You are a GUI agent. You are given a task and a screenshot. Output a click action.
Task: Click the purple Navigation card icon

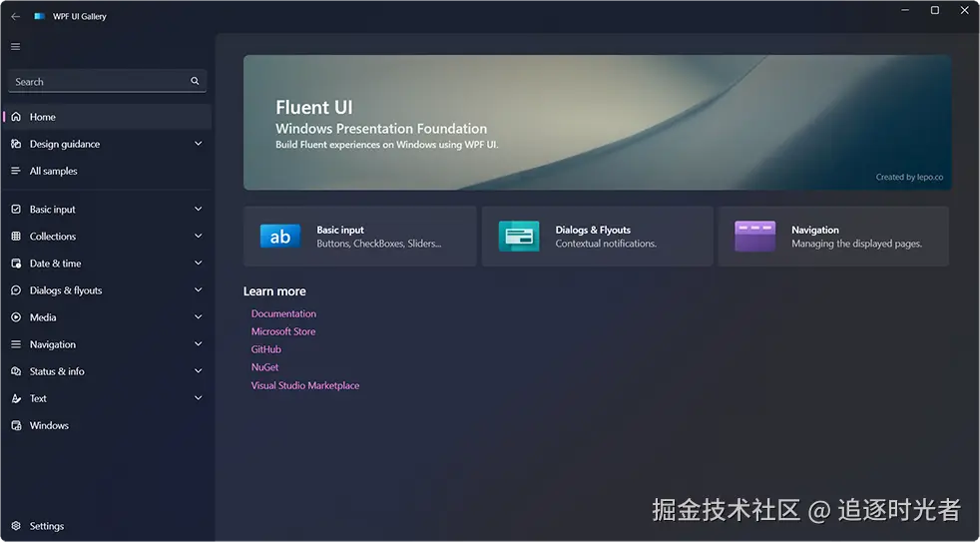755,237
